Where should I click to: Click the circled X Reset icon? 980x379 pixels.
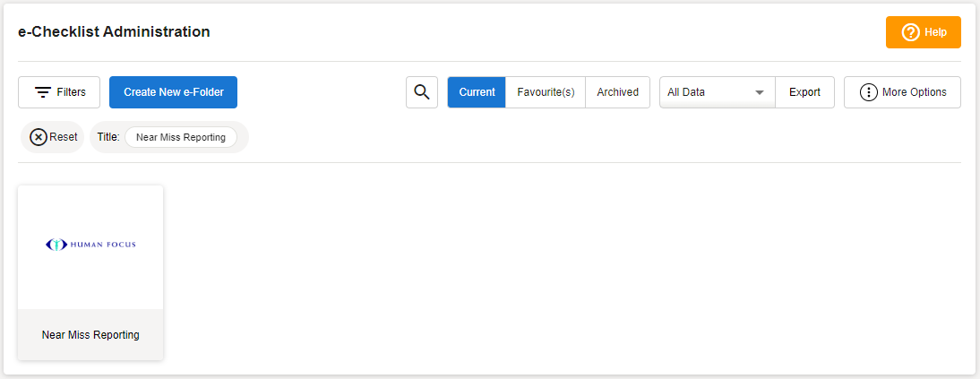39,137
